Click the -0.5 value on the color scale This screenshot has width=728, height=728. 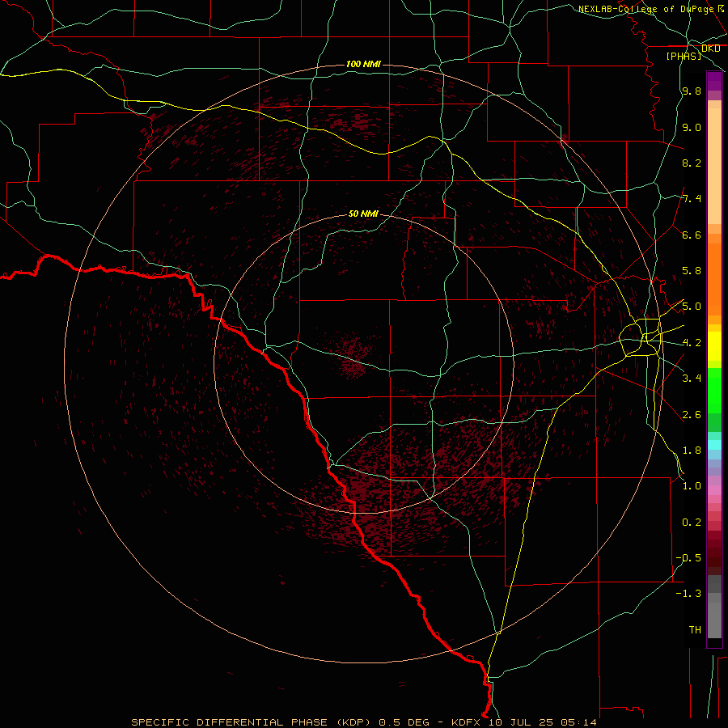coord(688,558)
